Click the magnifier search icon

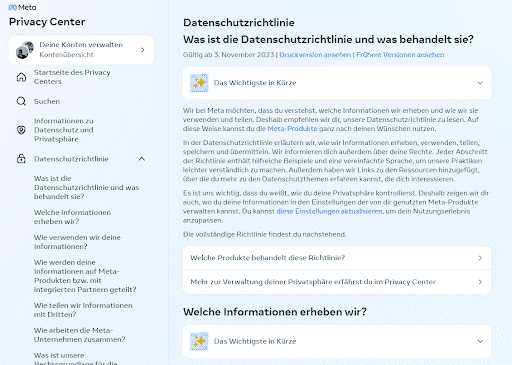pyautogui.click(x=21, y=101)
